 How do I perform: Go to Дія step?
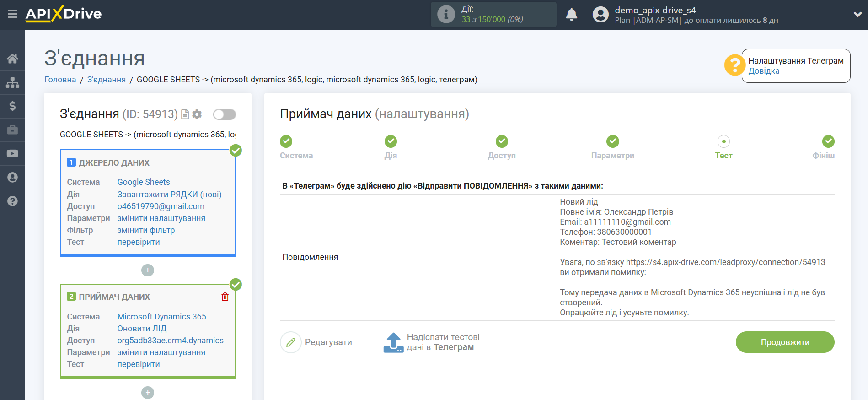click(x=391, y=141)
